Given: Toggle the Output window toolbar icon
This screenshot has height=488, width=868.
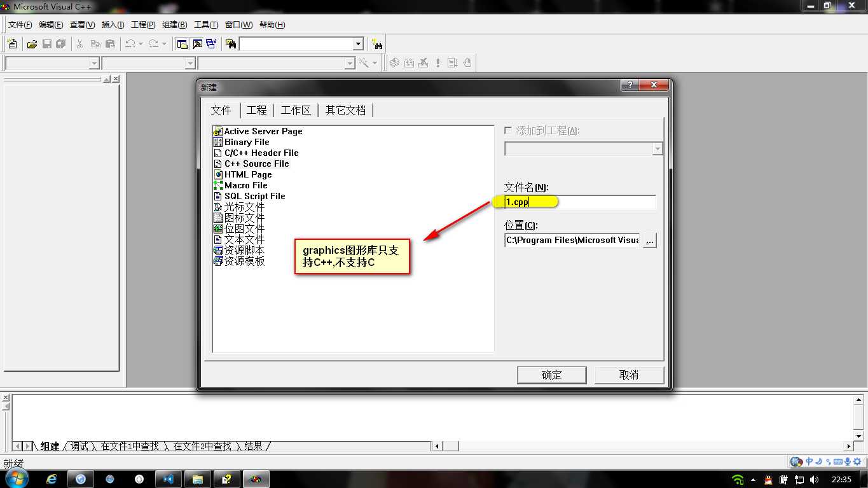Looking at the screenshot, I should tap(197, 44).
